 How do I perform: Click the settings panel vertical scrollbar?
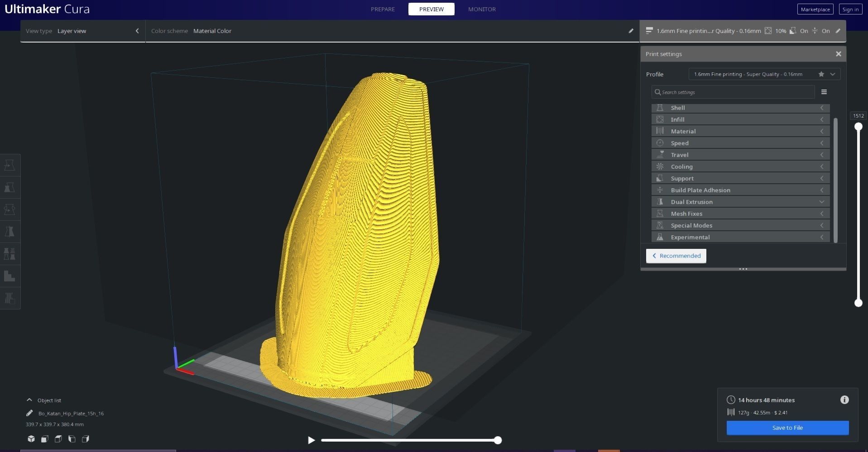pos(835,180)
